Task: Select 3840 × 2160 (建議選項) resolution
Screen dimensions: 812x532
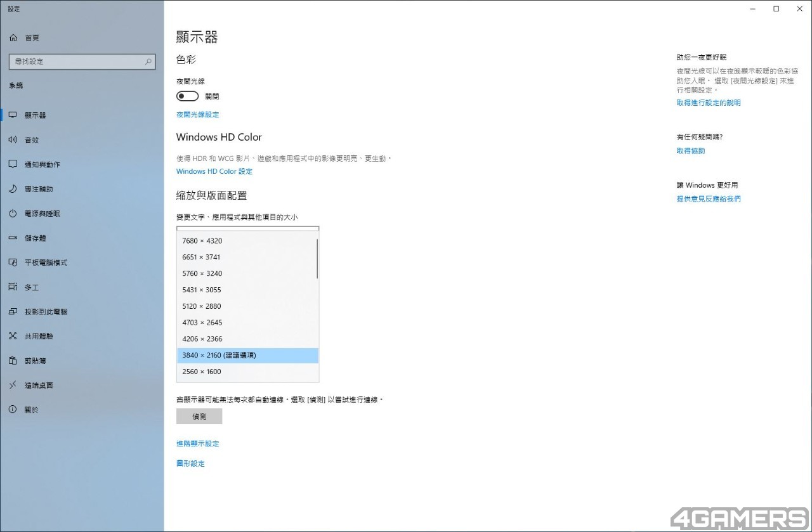Action: tap(247, 356)
